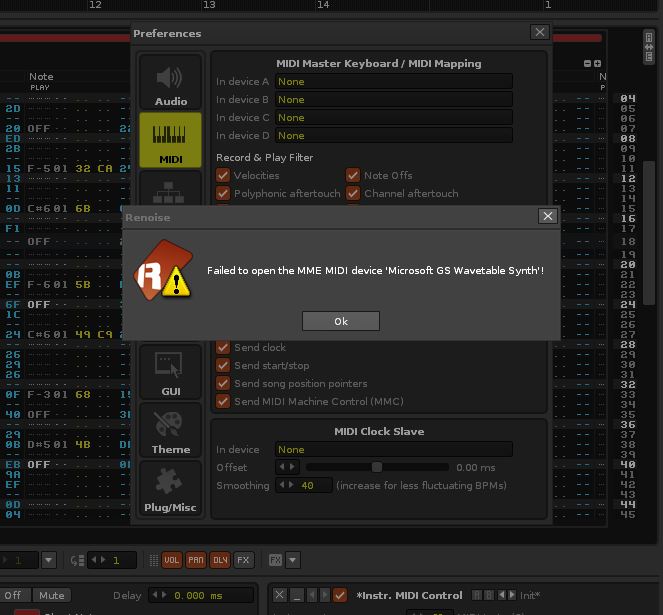The height and width of the screenshot is (615, 663).
Task: Open the In device A dropdown
Action: (394, 82)
